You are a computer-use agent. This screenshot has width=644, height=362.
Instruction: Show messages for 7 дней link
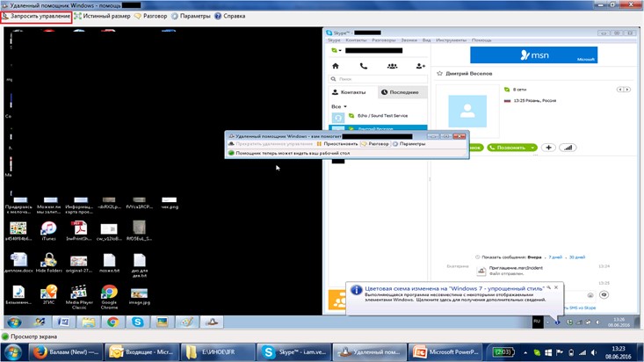coord(555,257)
